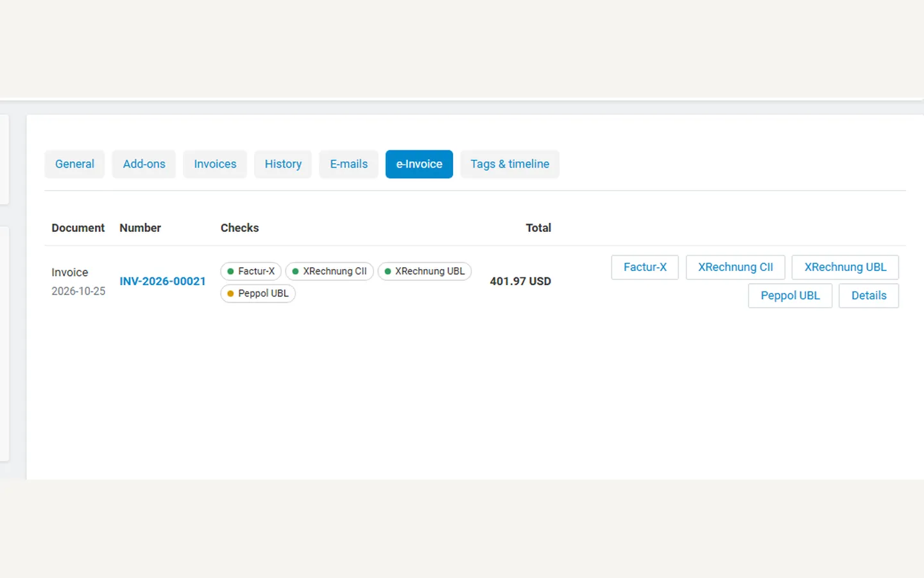Click the XRechnung UBL check badge
The image size is (924, 578).
click(425, 271)
